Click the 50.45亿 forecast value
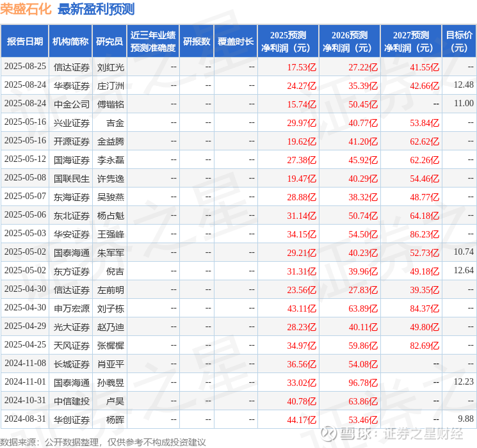Screen dimensions: 477x448 click(363, 104)
